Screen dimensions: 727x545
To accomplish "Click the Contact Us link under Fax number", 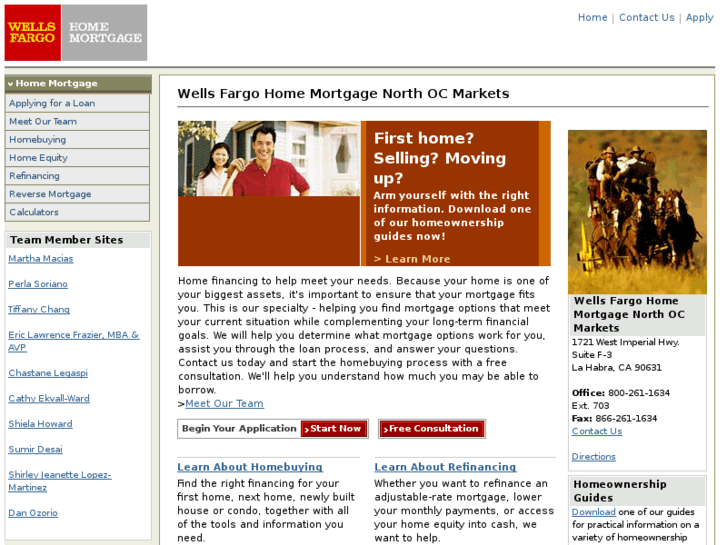I will tap(597, 431).
